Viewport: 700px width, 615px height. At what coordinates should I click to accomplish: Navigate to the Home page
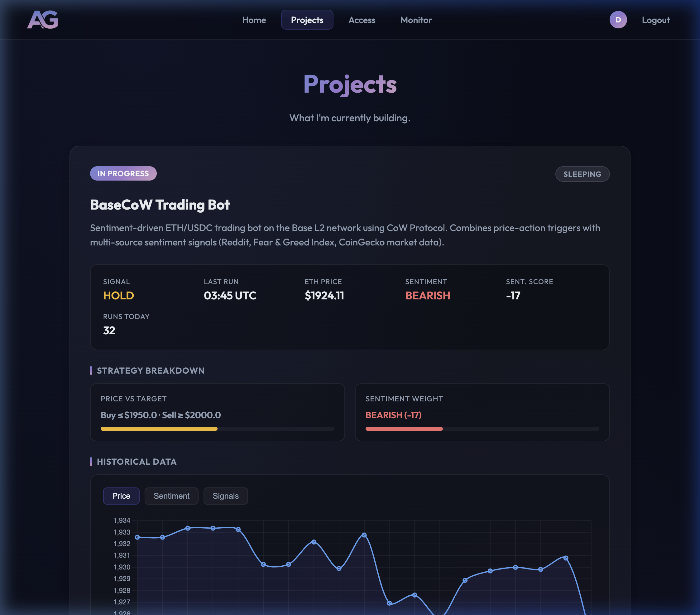point(254,20)
